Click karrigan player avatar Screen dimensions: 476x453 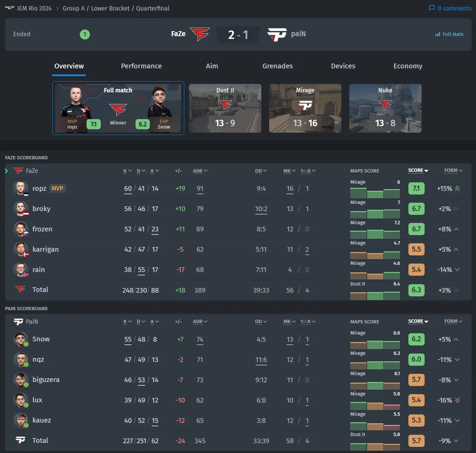[21, 249]
